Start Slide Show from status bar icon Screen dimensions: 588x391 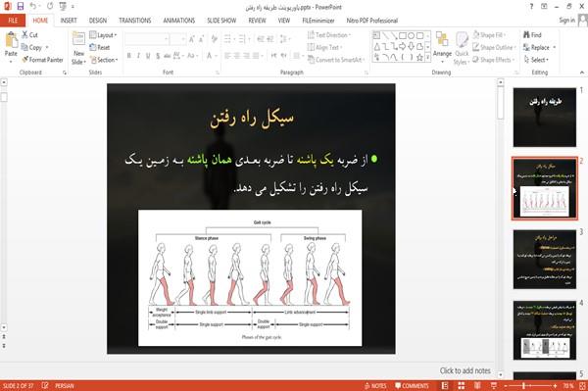[494, 385]
